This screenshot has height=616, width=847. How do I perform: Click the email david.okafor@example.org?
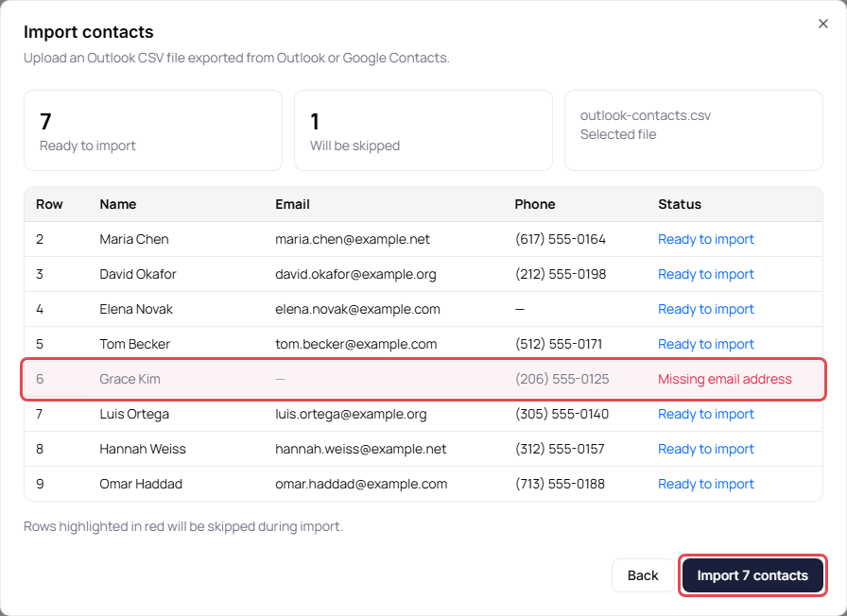[355, 274]
